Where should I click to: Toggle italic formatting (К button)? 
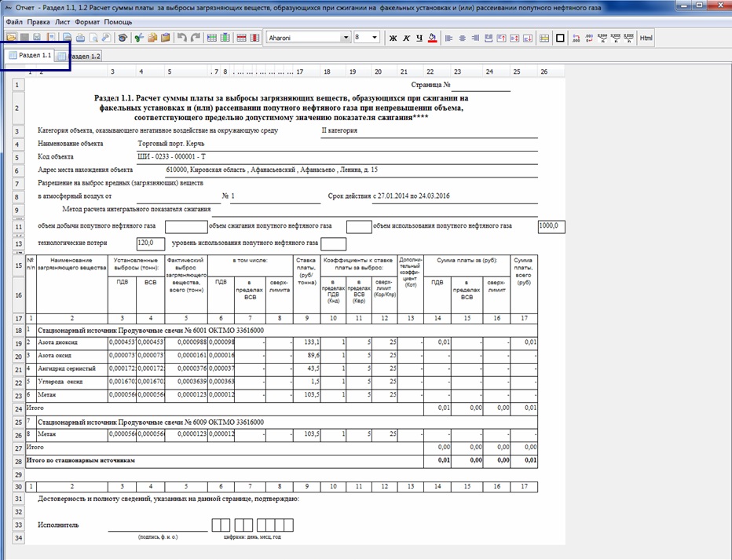[x=406, y=38]
